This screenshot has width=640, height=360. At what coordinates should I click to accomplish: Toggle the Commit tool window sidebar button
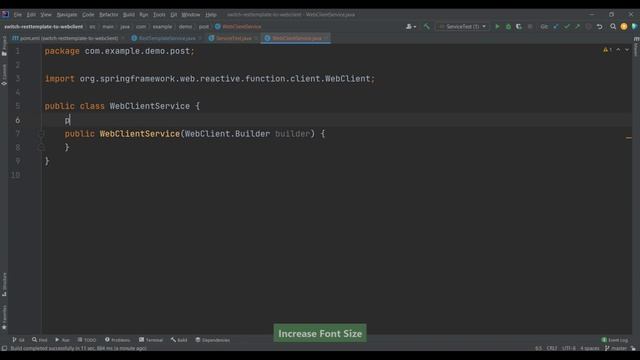click(4, 74)
